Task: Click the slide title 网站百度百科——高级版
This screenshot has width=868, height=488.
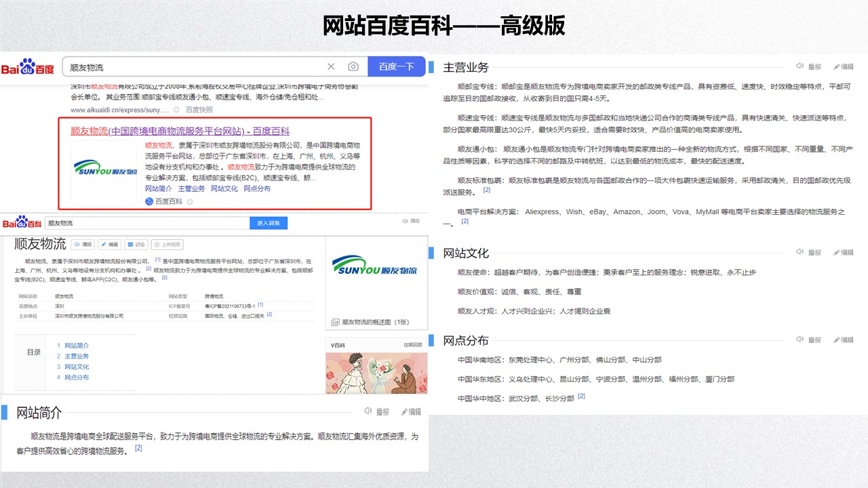Action: (444, 25)
